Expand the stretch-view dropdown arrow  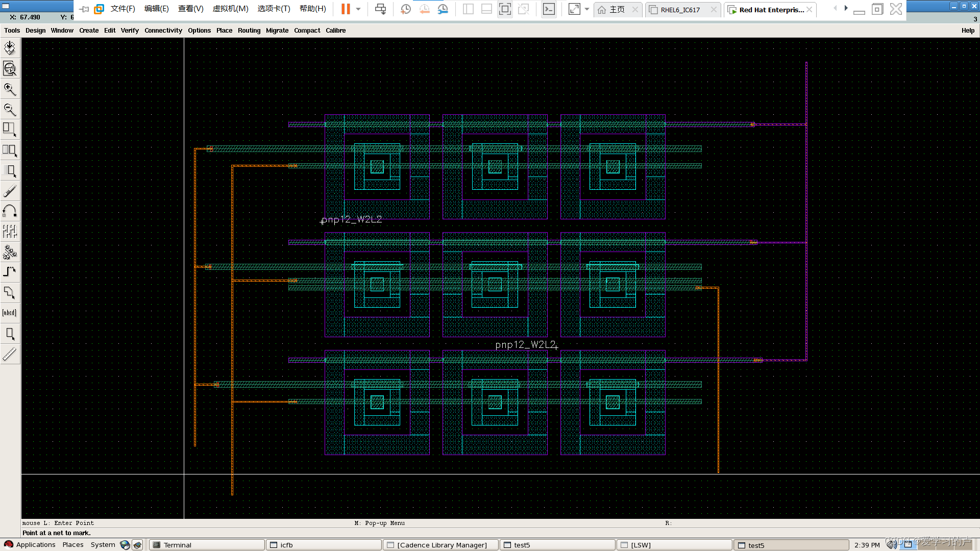pyautogui.click(x=587, y=9)
